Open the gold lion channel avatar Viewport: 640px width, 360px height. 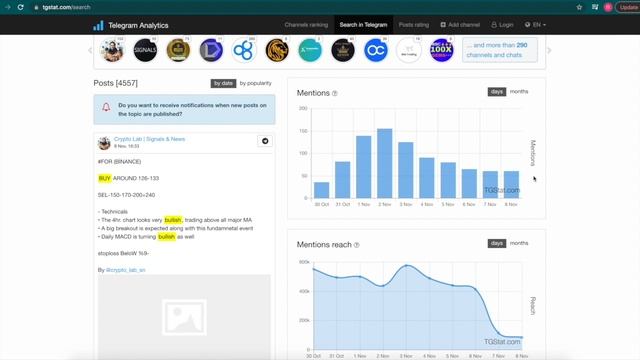277,50
